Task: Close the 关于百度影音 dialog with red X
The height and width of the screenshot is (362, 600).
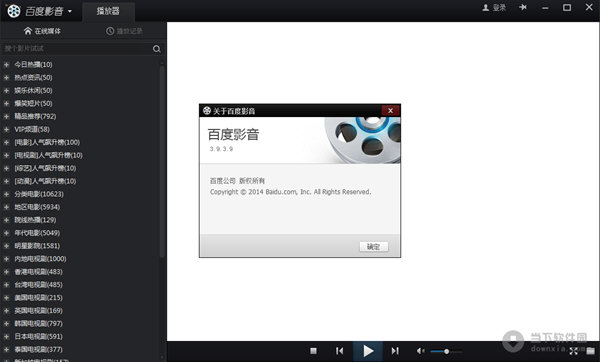Action: (x=390, y=111)
